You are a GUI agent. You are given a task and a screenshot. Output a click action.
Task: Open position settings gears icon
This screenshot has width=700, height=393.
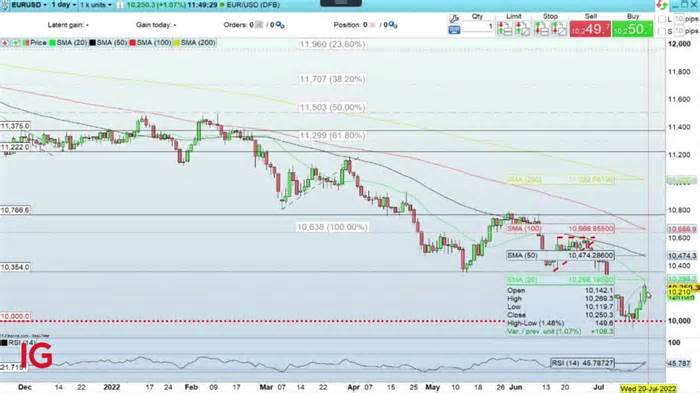point(393,25)
